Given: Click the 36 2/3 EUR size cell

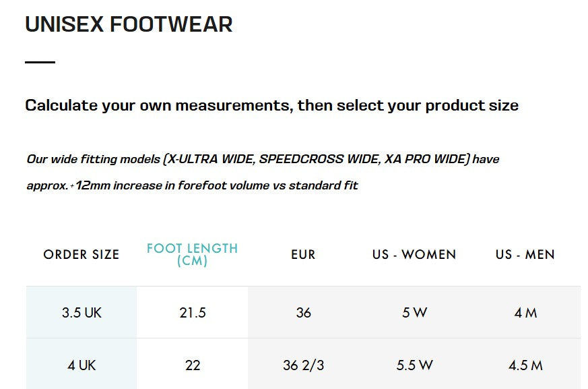Looking at the screenshot, I should (303, 365).
